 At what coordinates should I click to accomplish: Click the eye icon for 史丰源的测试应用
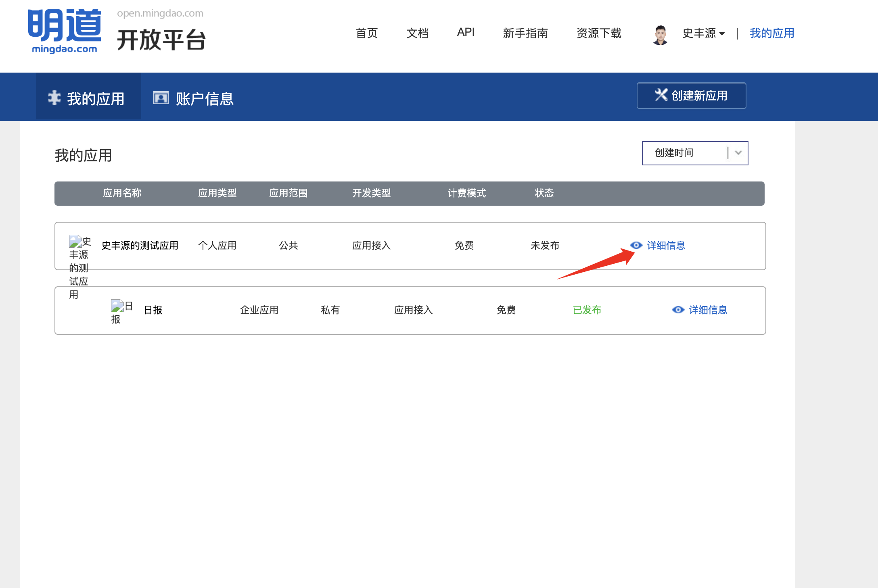tap(636, 245)
